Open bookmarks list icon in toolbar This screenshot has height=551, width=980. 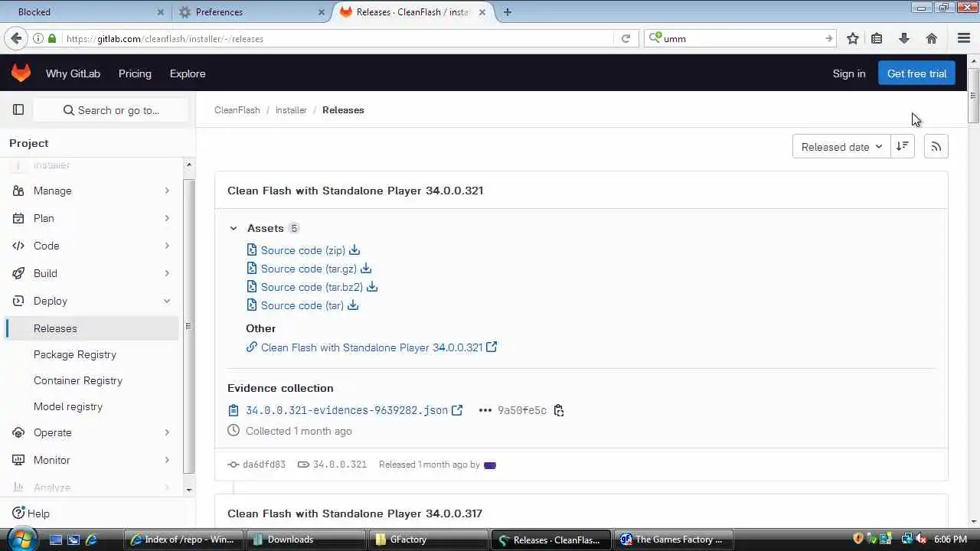coord(877,38)
